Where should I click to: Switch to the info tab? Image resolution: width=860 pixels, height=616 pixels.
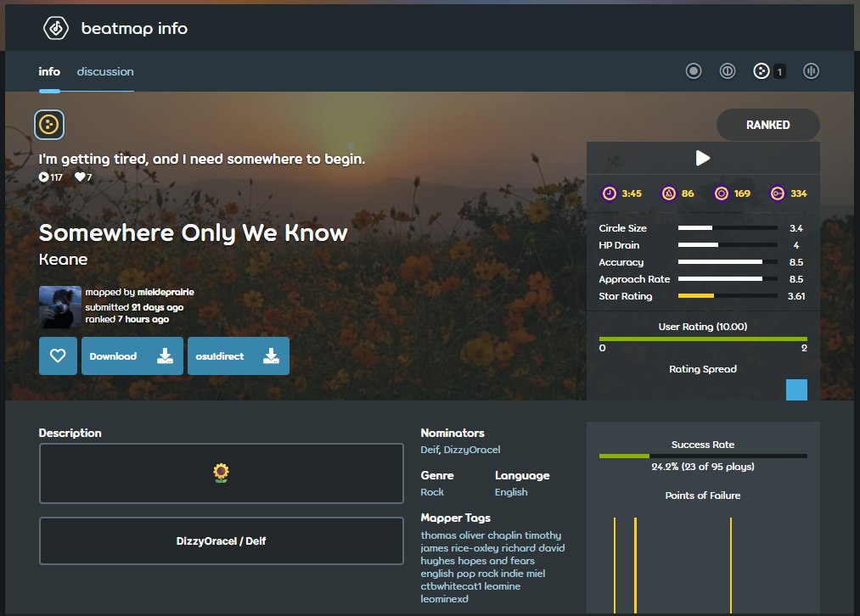(x=49, y=71)
